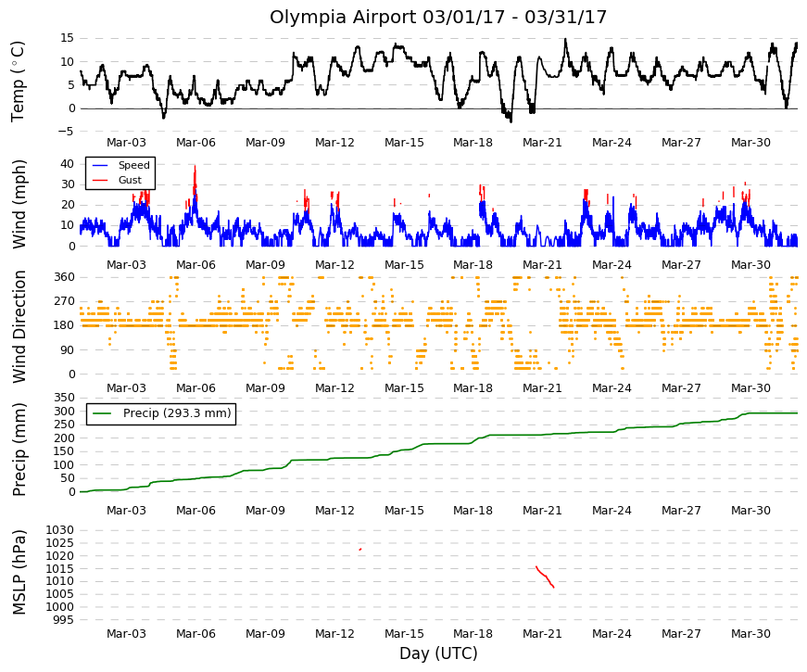Click the 'Precip (293.3 mm)' legend text
Viewport: 807px width, 672px height.
[177, 413]
